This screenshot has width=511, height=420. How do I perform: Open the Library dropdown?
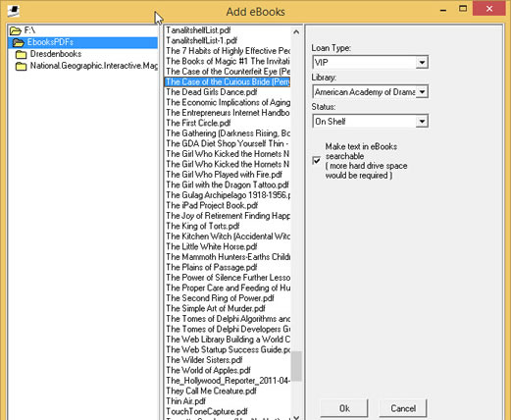point(422,92)
